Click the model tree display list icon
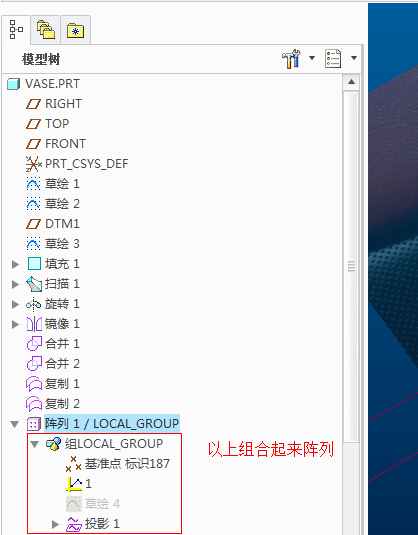The width and height of the screenshot is (418, 535). pos(333,58)
